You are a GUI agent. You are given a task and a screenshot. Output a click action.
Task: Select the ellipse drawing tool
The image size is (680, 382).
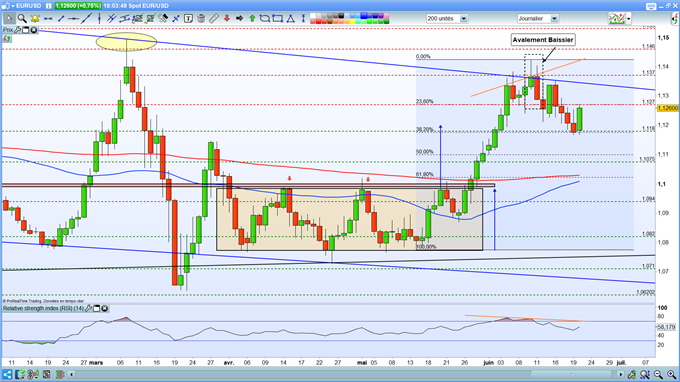pyautogui.click(x=265, y=19)
